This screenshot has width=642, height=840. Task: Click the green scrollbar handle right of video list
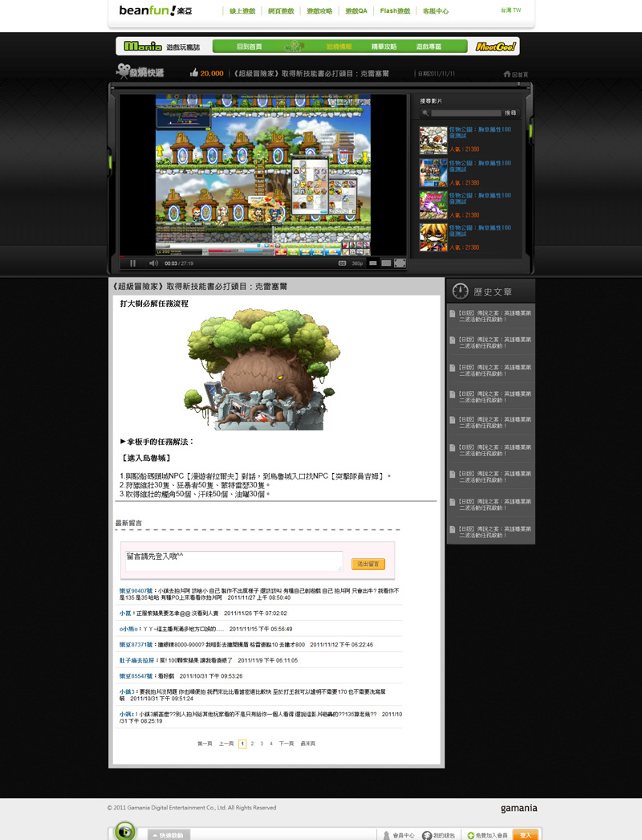pyautogui.click(x=530, y=133)
